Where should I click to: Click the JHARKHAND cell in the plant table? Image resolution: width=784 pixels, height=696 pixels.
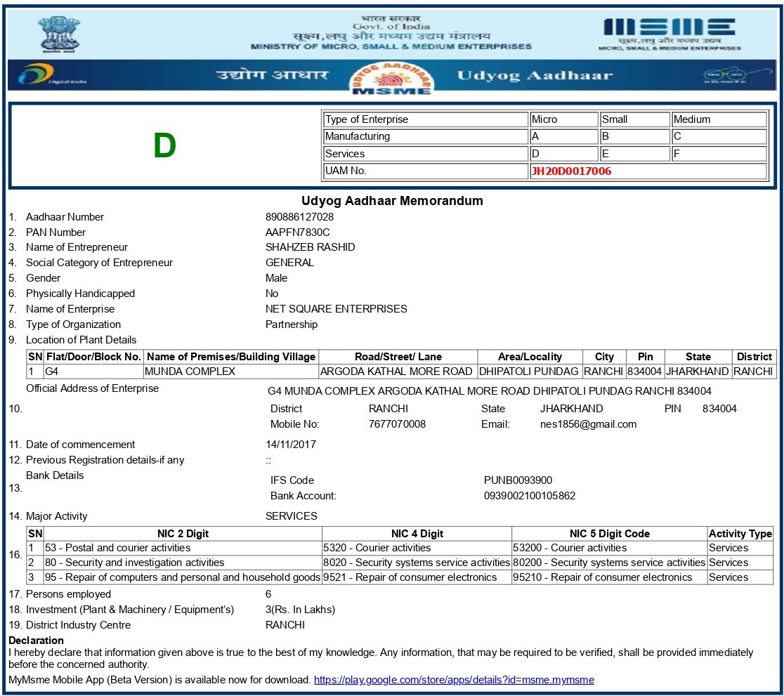click(x=697, y=372)
